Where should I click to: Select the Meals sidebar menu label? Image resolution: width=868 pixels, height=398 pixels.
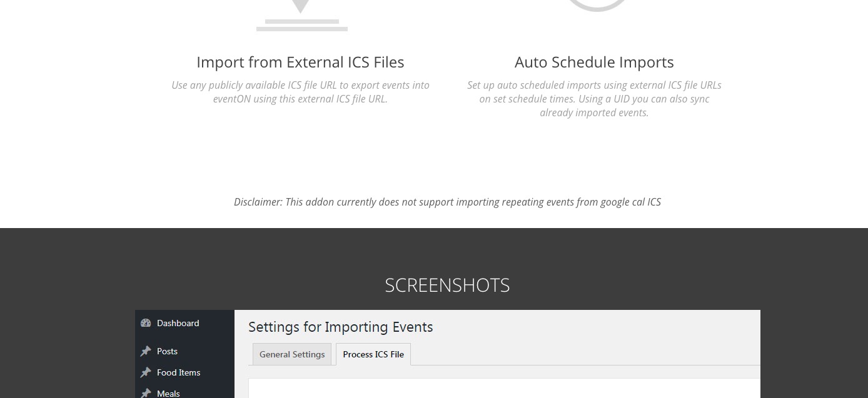(x=168, y=393)
